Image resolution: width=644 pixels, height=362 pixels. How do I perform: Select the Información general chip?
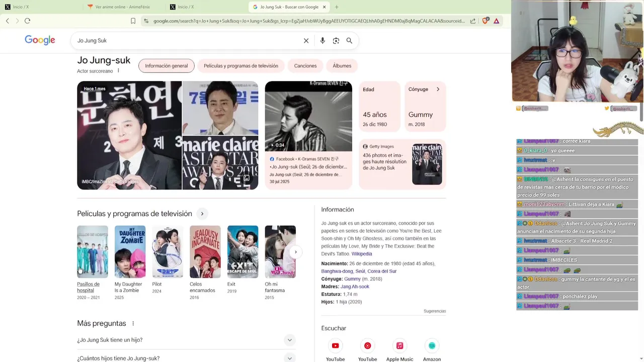(166, 66)
